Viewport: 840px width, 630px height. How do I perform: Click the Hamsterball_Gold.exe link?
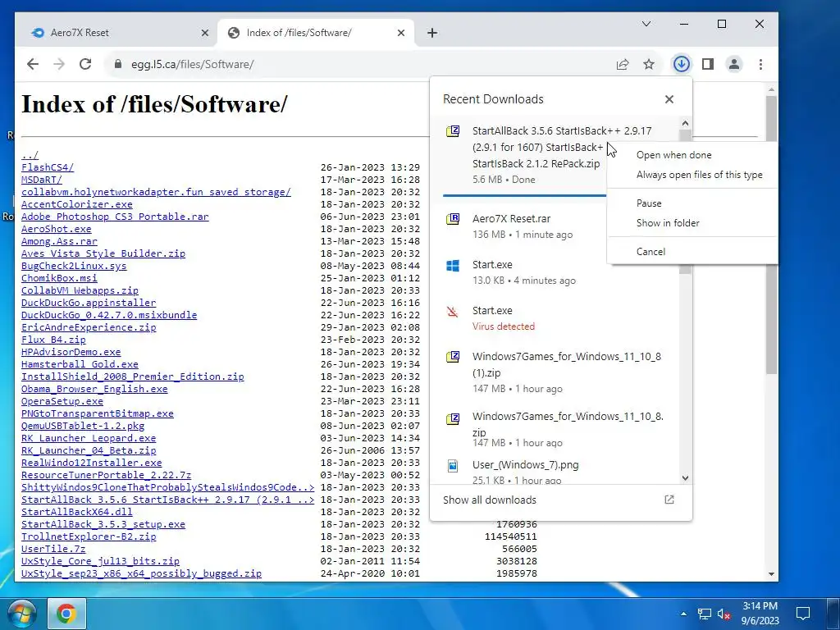(x=80, y=364)
